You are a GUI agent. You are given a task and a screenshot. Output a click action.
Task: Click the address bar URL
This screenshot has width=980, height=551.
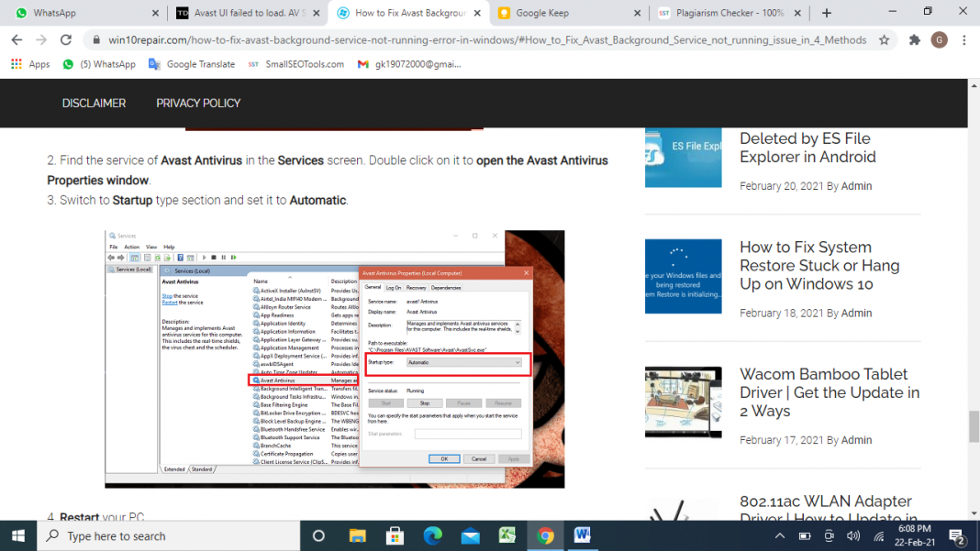click(x=487, y=40)
